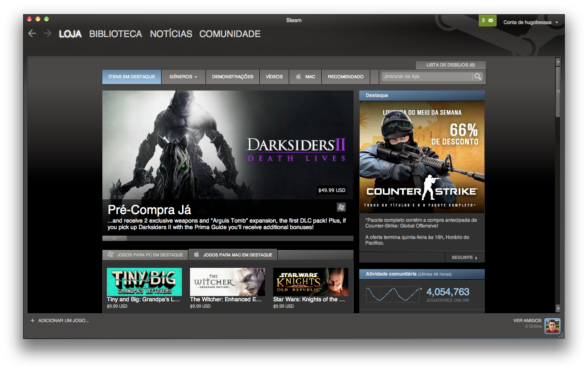Click the window resize grip corner
Screen dimensions: 588x371
[561, 336]
